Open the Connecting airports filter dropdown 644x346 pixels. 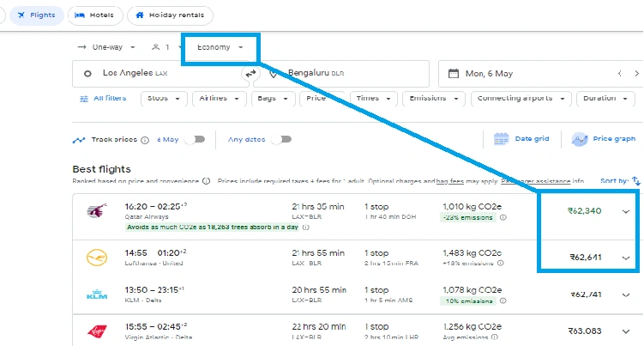pos(521,99)
